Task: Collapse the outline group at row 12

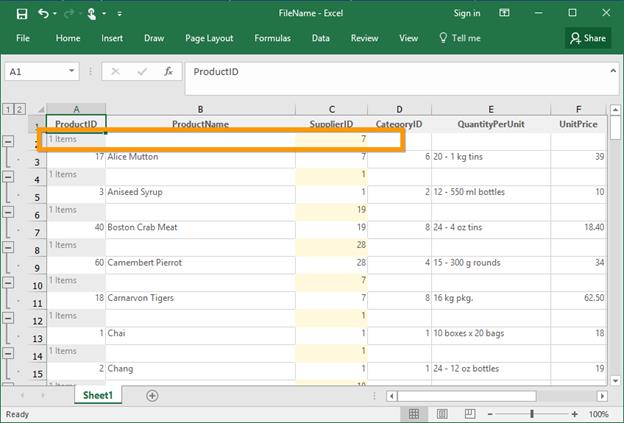Action: click(x=8, y=318)
